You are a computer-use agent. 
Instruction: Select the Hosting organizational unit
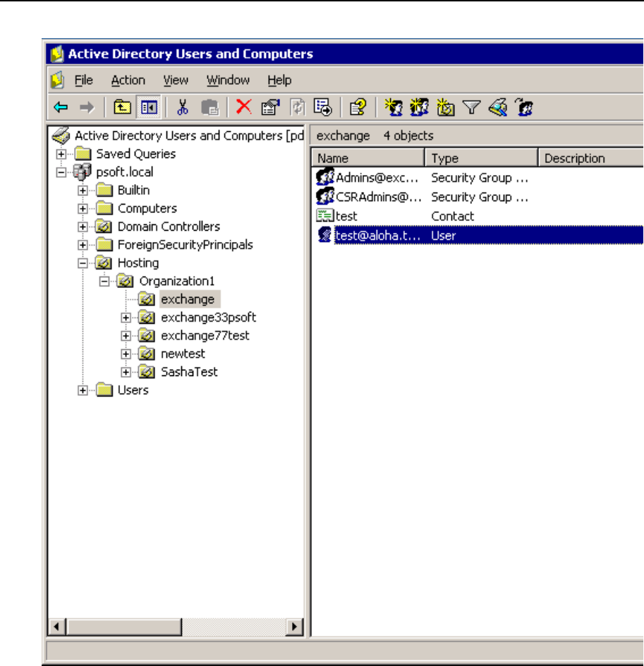pyautogui.click(x=138, y=263)
